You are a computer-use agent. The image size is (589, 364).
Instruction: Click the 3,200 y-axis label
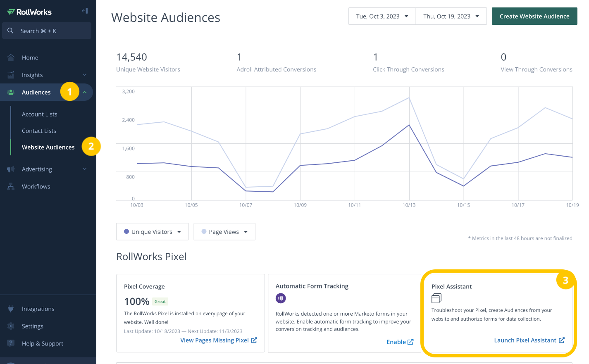[x=128, y=91]
